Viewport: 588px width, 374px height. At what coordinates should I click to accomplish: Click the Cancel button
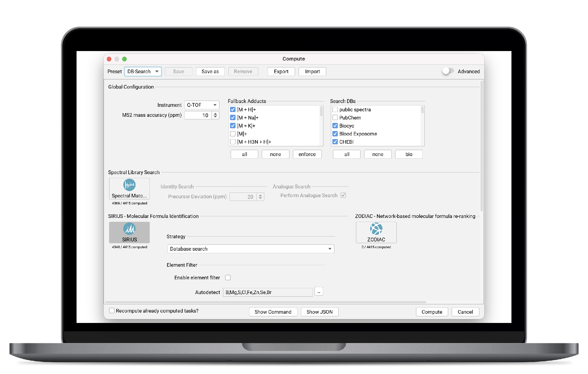465,312
